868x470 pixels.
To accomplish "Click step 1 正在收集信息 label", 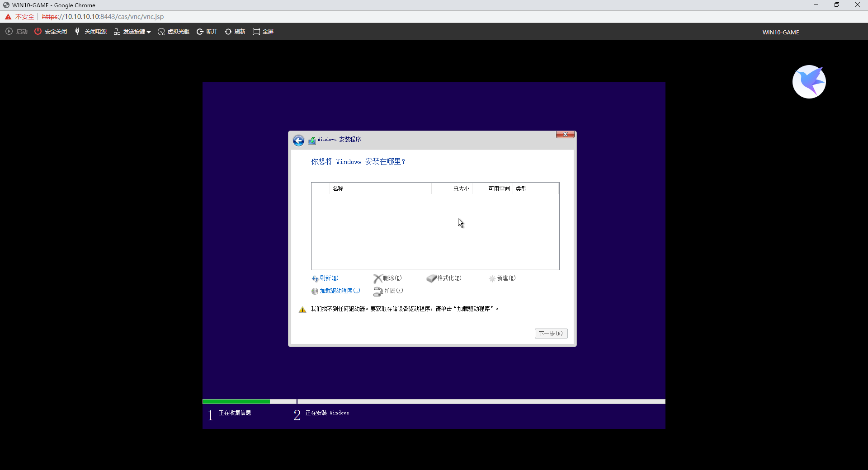I will [235, 413].
